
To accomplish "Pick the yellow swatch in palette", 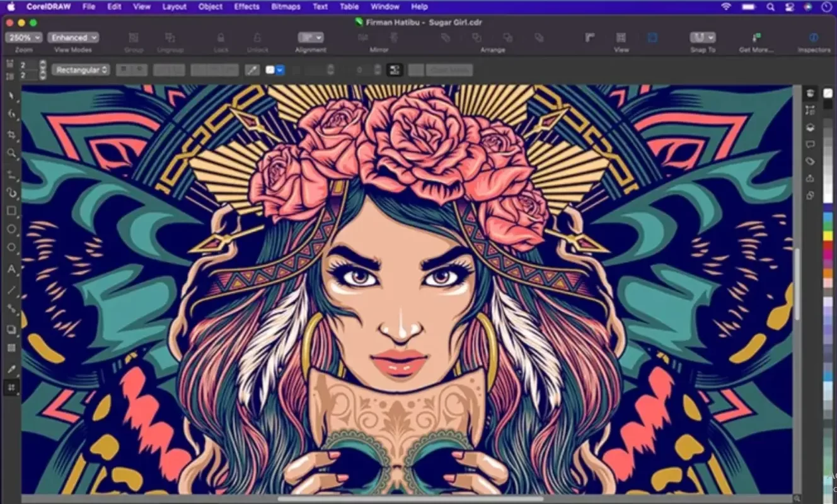I will 828,236.
